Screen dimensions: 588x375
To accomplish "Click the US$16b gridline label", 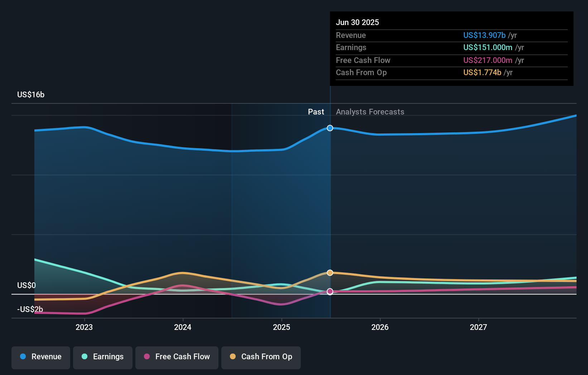I will pos(31,94).
